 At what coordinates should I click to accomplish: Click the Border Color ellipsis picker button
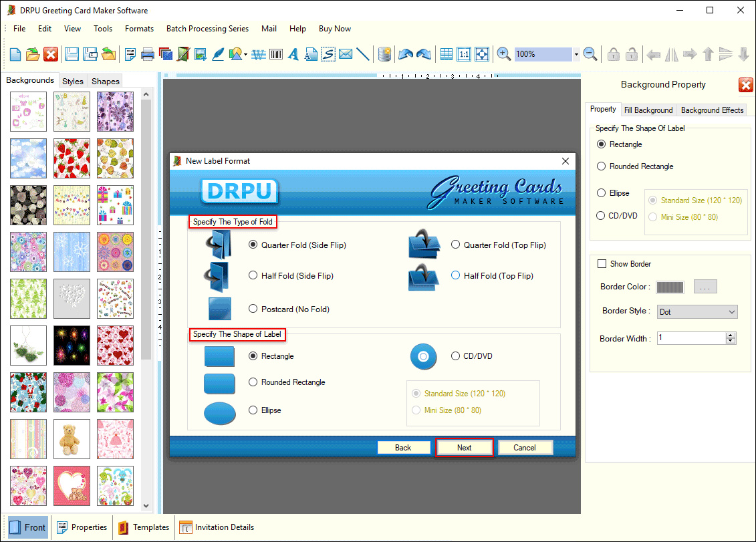point(705,287)
